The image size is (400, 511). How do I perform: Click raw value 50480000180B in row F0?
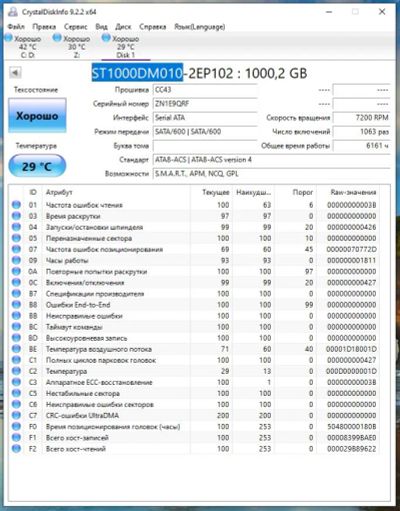351,427
